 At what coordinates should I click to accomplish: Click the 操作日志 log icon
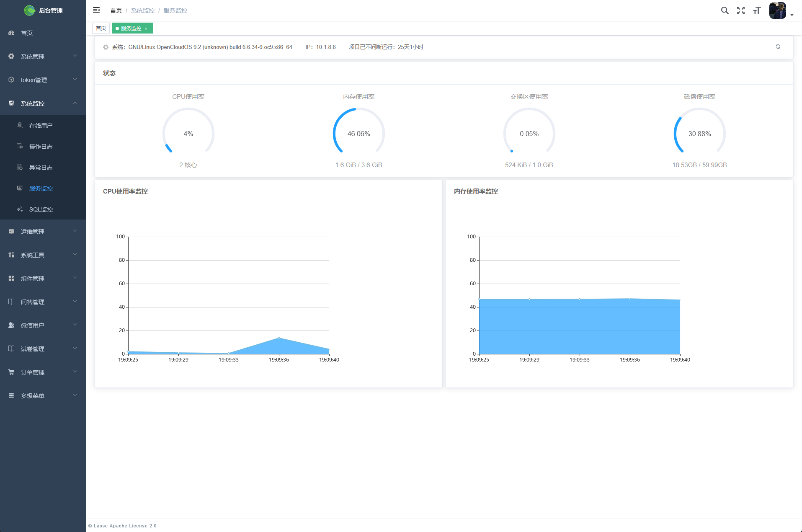coord(20,146)
